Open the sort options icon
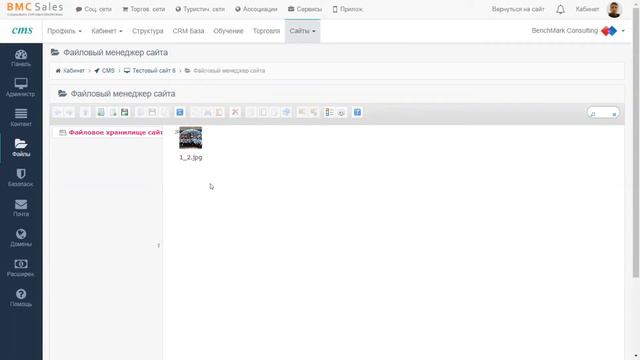Image resolution: width=640 pixels, height=360 pixels. click(x=341, y=112)
